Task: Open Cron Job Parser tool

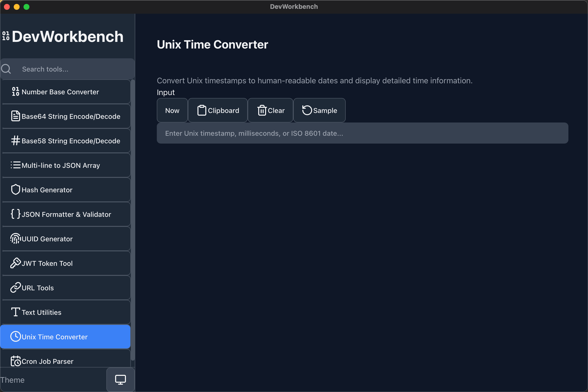Action: pos(65,358)
